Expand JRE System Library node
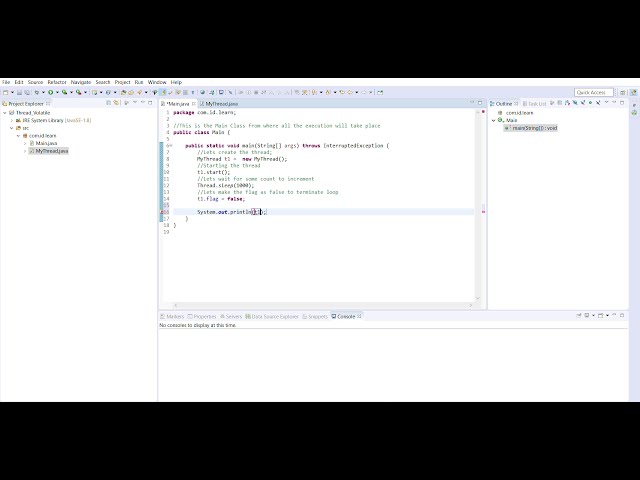 [12, 120]
